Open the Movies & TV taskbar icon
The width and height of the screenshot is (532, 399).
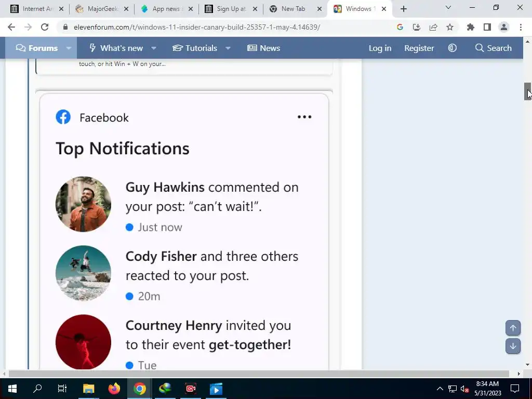click(x=216, y=389)
